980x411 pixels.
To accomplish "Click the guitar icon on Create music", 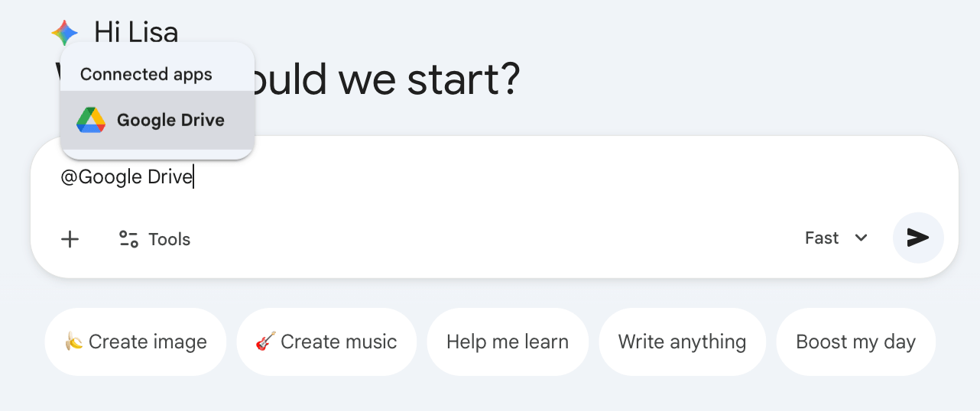I will (x=264, y=341).
